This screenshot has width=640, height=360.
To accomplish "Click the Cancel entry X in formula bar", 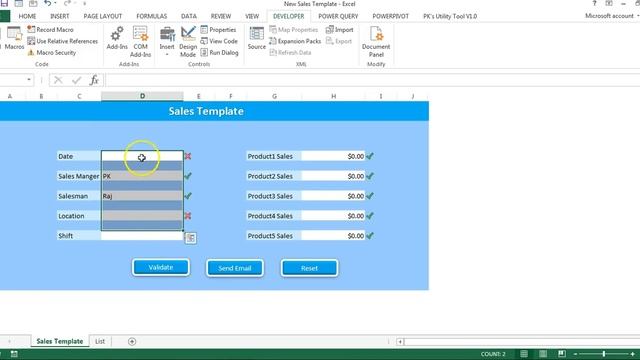I will pyautogui.click(x=58, y=80).
